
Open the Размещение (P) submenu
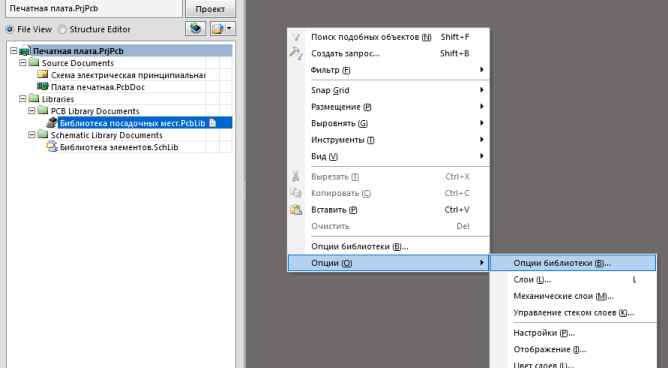coord(389,106)
